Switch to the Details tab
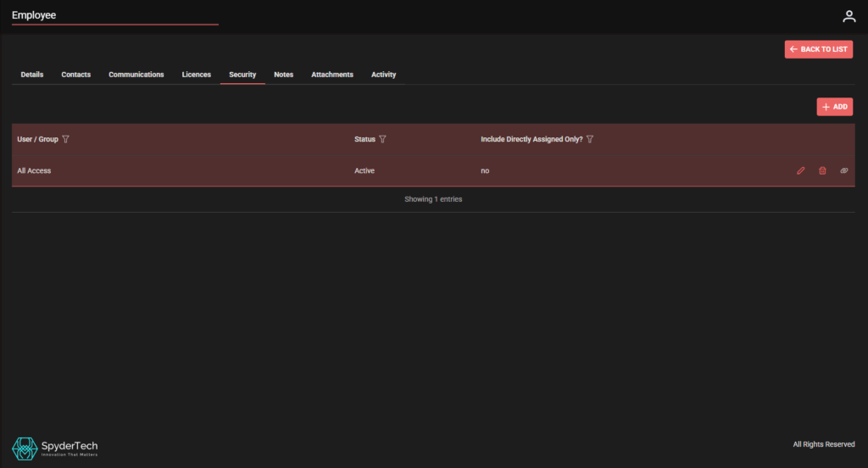Viewport: 868px width, 468px height. click(32, 75)
